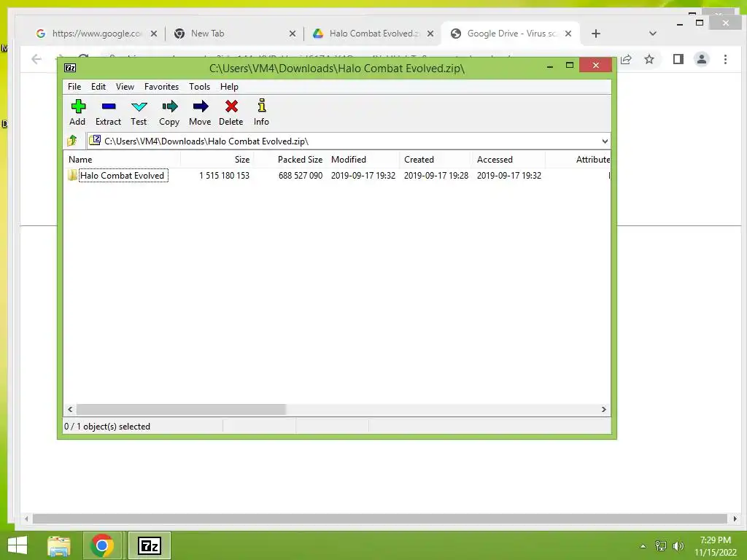747x560 pixels.
Task: Open the Info toolbar icon
Action: (x=261, y=112)
